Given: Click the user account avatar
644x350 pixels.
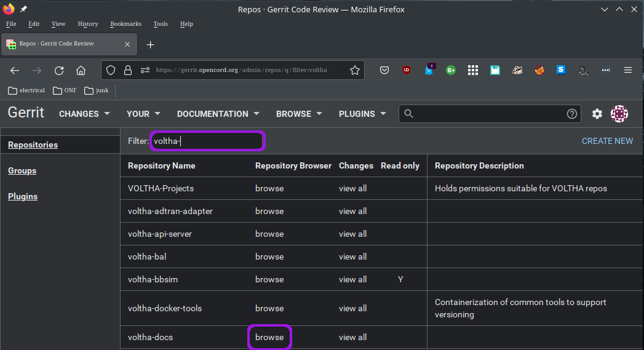Looking at the screenshot, I should click(x=619, y=114).
